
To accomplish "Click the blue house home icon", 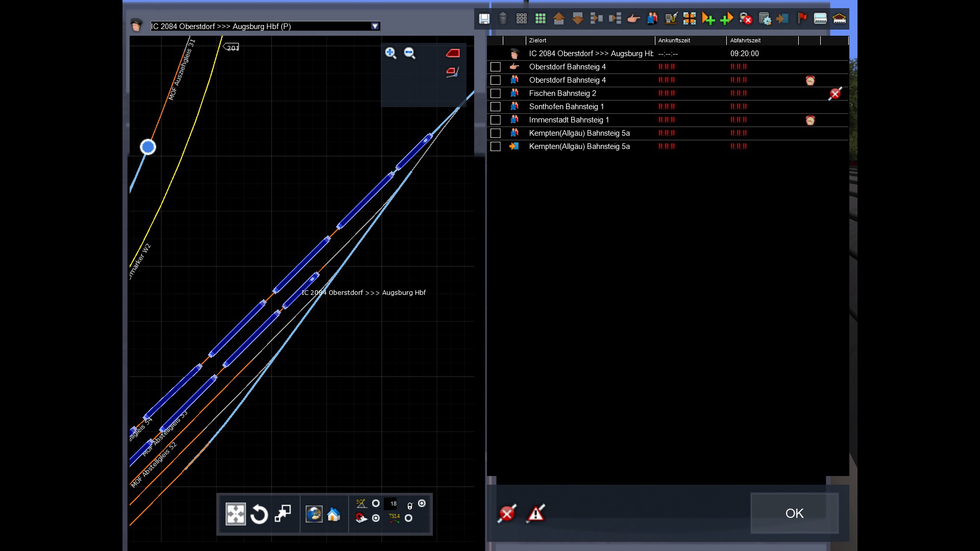I will [334, 514].
